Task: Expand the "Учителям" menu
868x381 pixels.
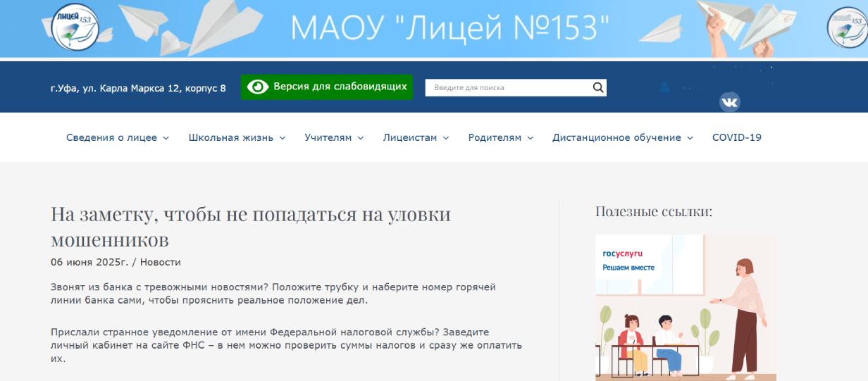Action: tap(334, 138)
